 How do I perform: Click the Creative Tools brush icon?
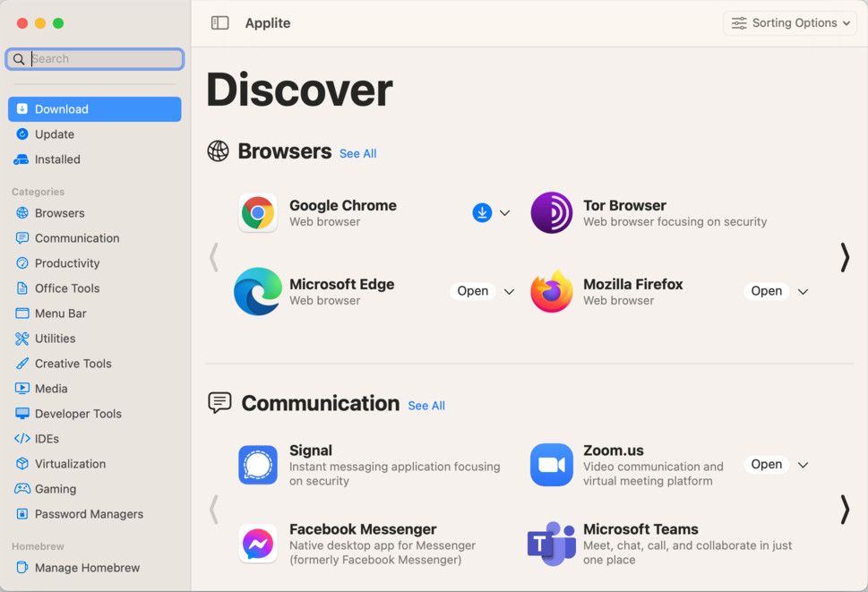[x=22, y=364]
